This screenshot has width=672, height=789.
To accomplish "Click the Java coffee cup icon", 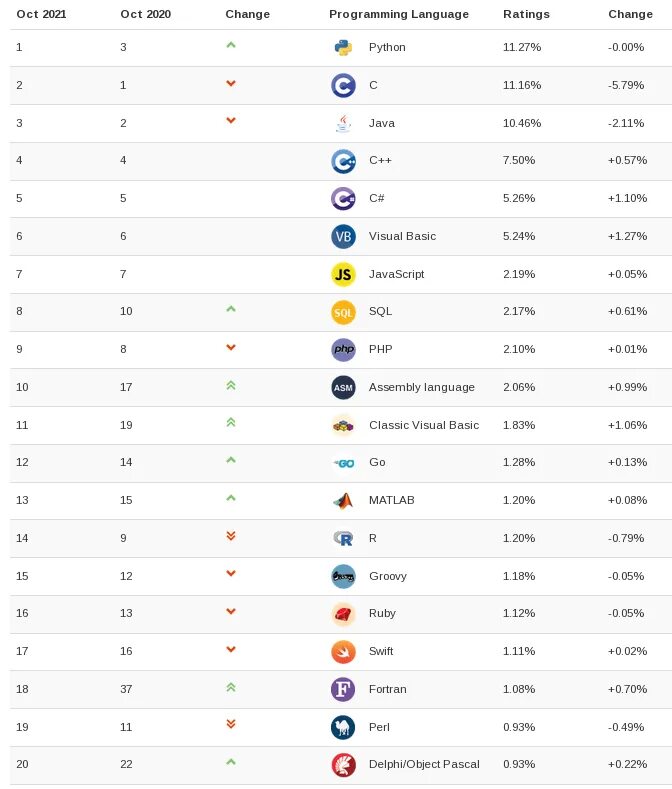I will pos(343,123).
